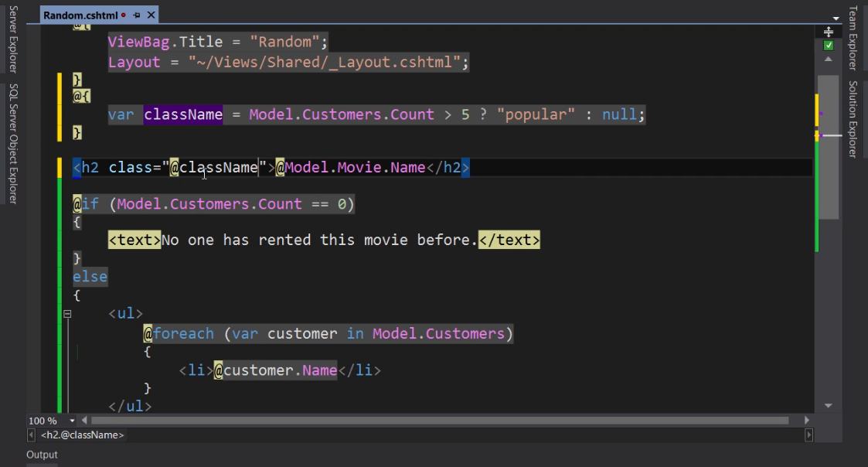Viewport: 868px width, 467px height.
Task: Open the Solution Explorer side tab
Action: 853,118
